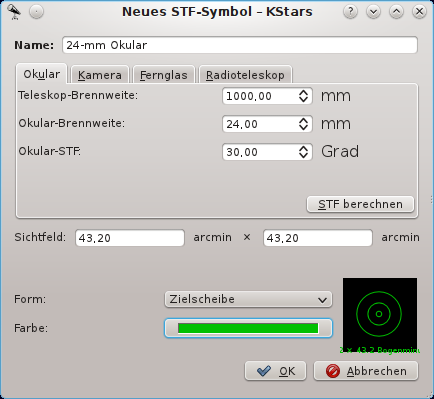
Task: Switch to the Kamera tab
Action: (x=100, y=75)
